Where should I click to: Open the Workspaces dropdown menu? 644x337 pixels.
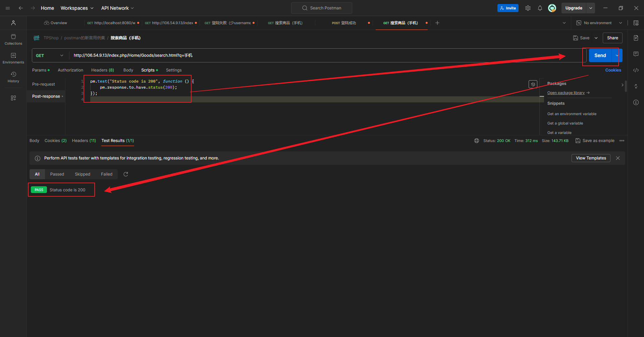(77, 8)
